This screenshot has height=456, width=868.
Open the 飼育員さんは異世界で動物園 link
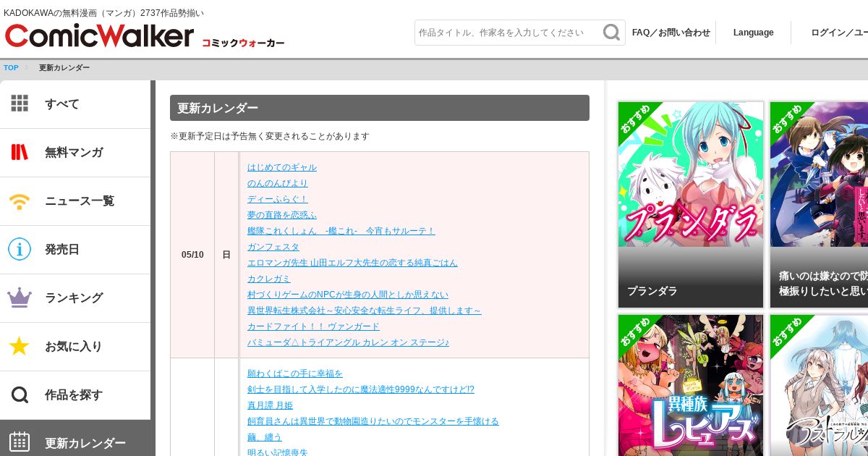pos(373,421)
